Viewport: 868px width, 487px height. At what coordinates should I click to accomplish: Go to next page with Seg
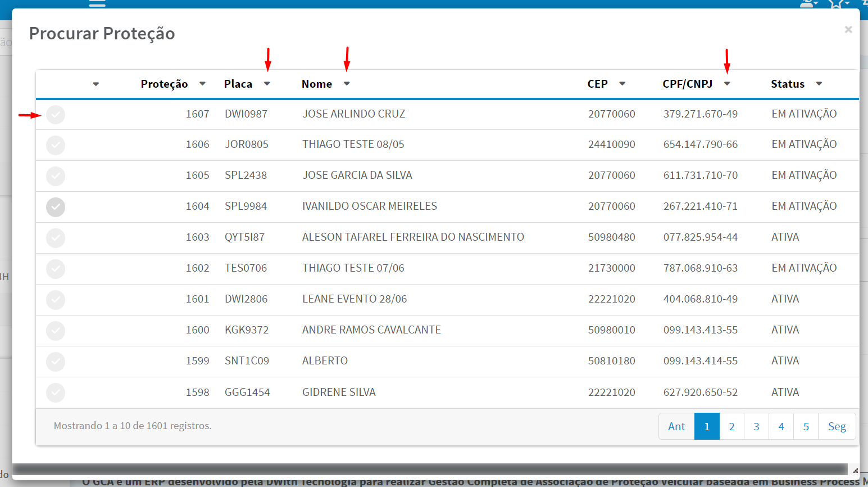click(x=837, y=426)
